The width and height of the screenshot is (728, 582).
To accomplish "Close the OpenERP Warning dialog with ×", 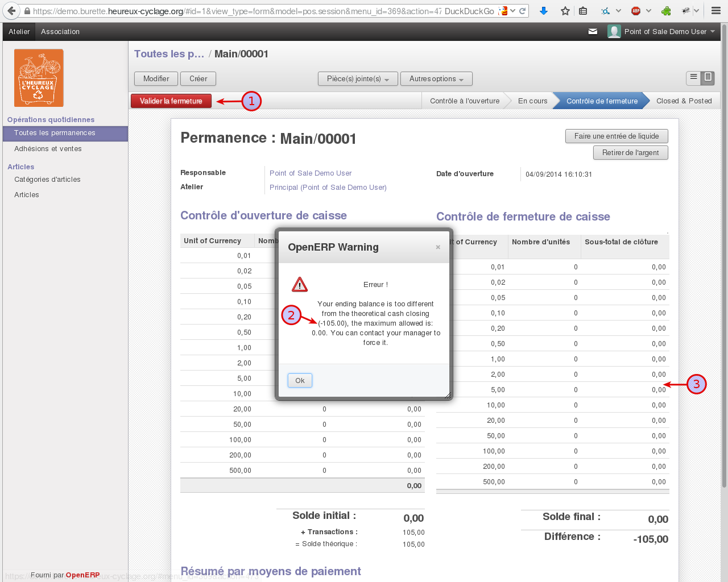I will [x=438, y=247].
